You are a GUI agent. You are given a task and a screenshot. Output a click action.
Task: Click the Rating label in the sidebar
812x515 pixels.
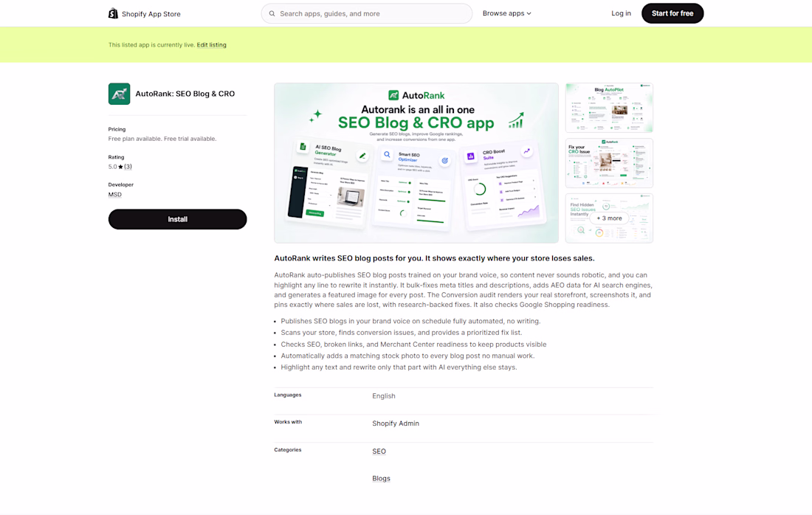click(x=116, y=157)
